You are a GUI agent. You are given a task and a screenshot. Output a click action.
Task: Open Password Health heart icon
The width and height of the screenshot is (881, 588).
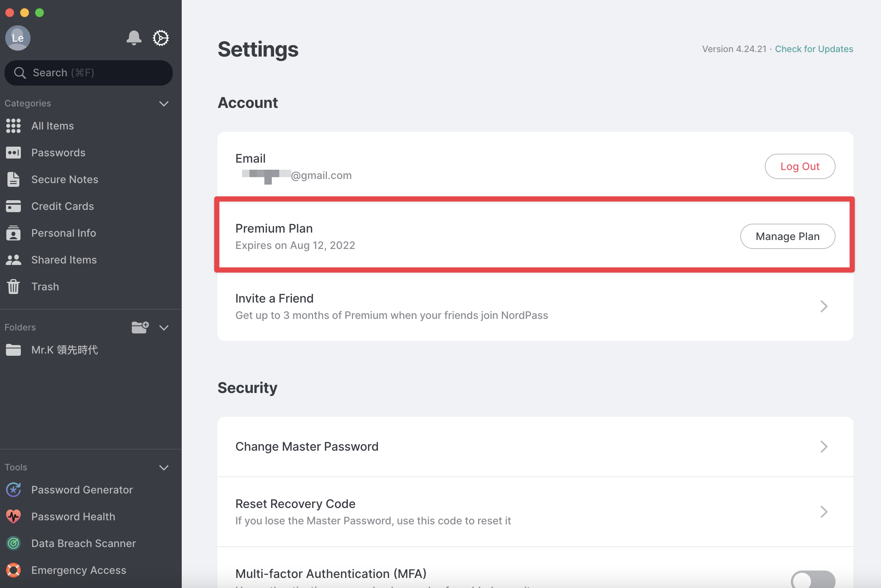pyautogui.click(x=13, y=517)
